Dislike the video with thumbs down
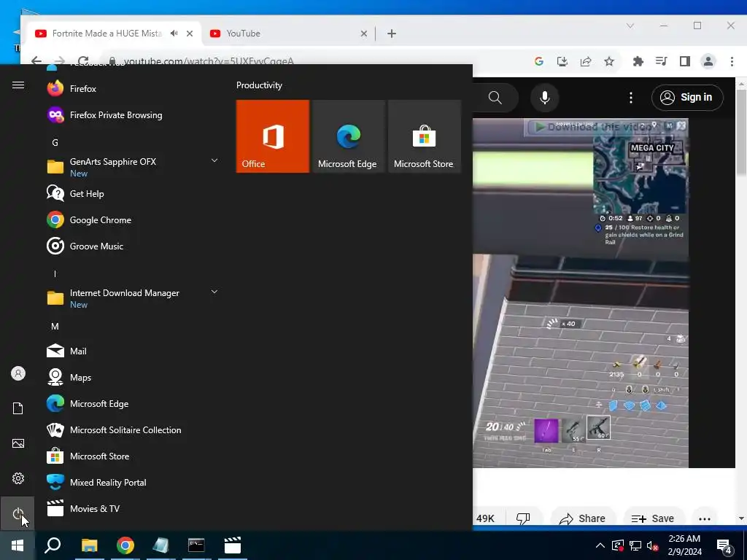This screenshot has width=747, height=560. click(523, 518)
